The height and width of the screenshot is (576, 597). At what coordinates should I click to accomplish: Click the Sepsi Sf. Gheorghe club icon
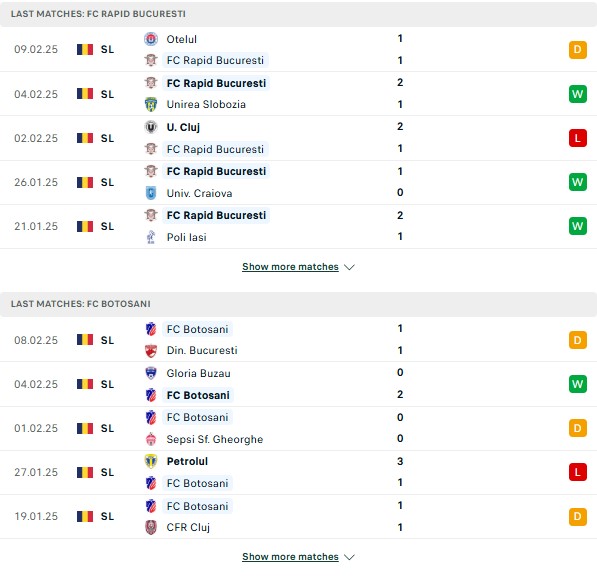(x=151, y=439)
